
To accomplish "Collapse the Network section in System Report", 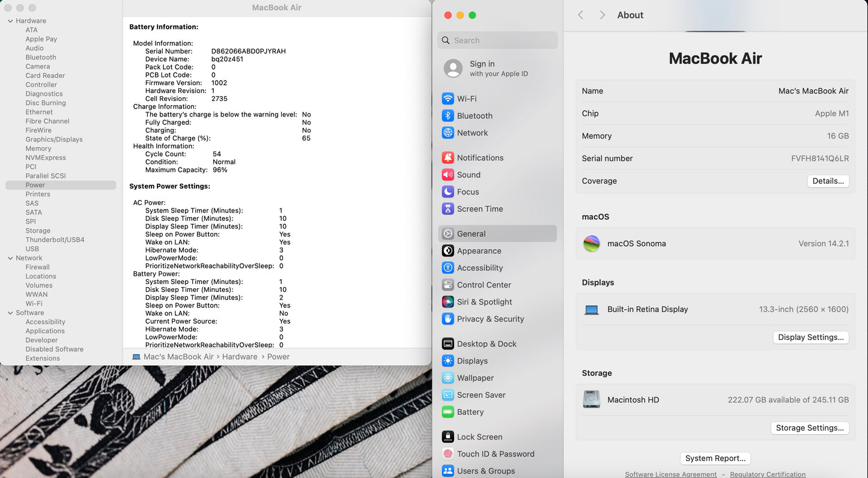I will [10, 258].
